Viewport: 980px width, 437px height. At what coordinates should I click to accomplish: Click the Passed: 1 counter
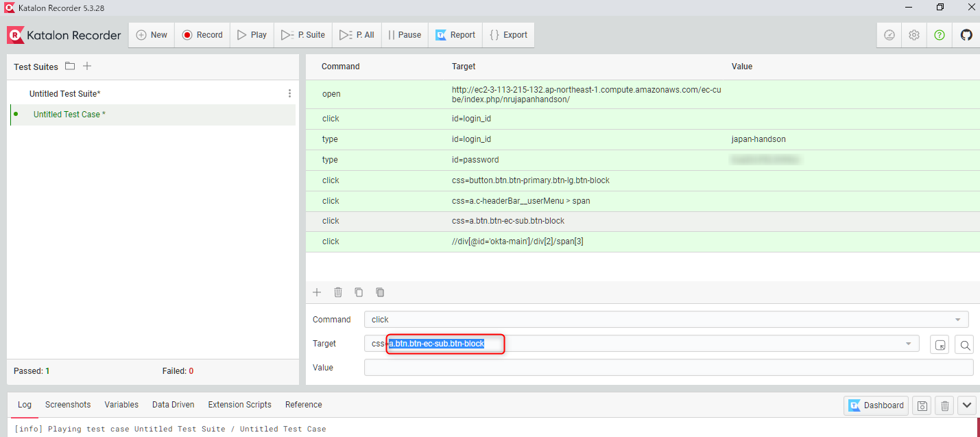coord(32,371)
